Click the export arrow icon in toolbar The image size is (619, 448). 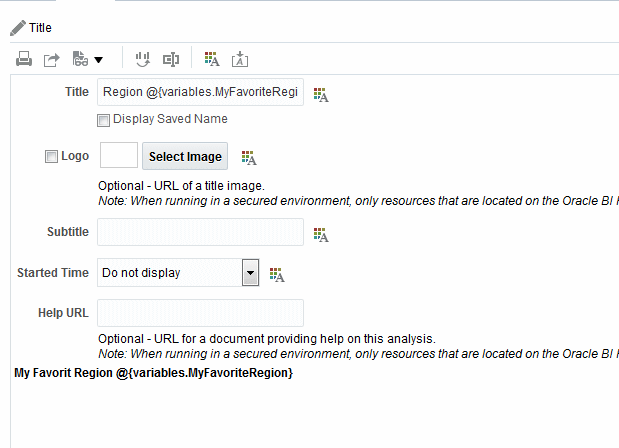[x=51, y=60]
